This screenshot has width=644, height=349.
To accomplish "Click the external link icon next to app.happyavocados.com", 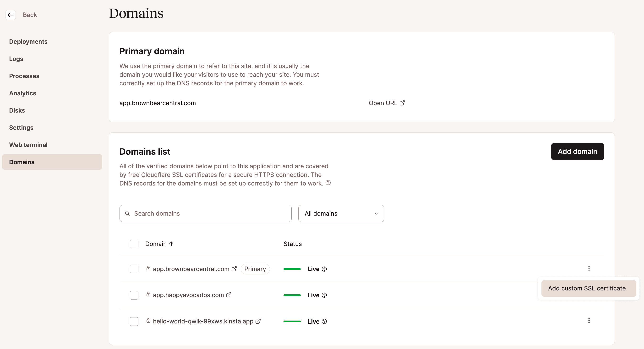I will click(x=229, y=295).
